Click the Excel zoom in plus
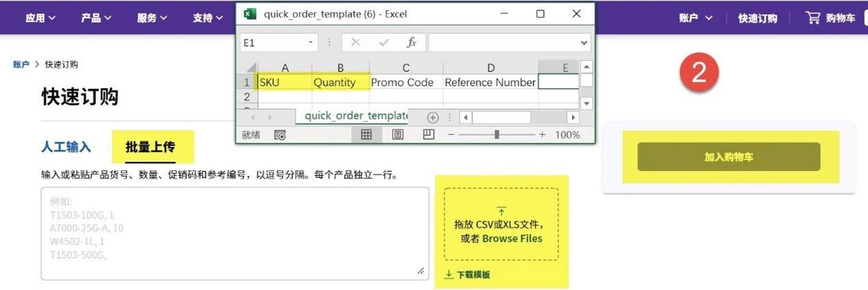This screenshot has height=290, width=868. coord(542,135)
